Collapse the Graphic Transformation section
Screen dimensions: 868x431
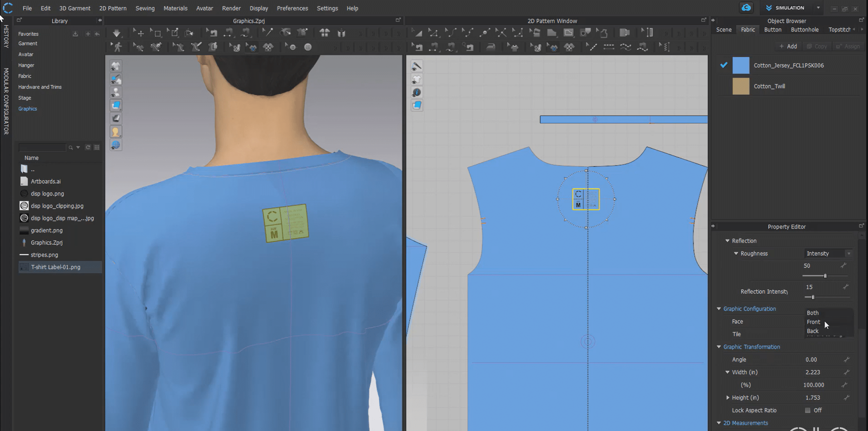pos(719,347)
